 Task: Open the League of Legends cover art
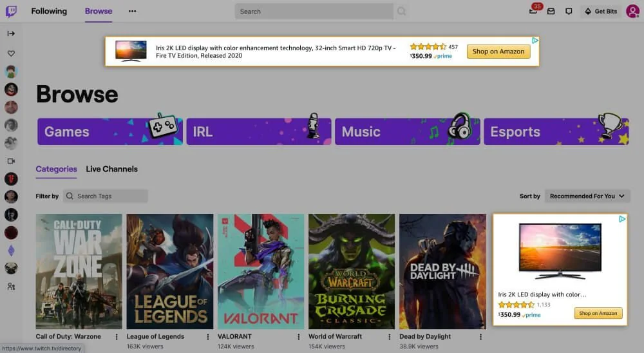point(169,271)
